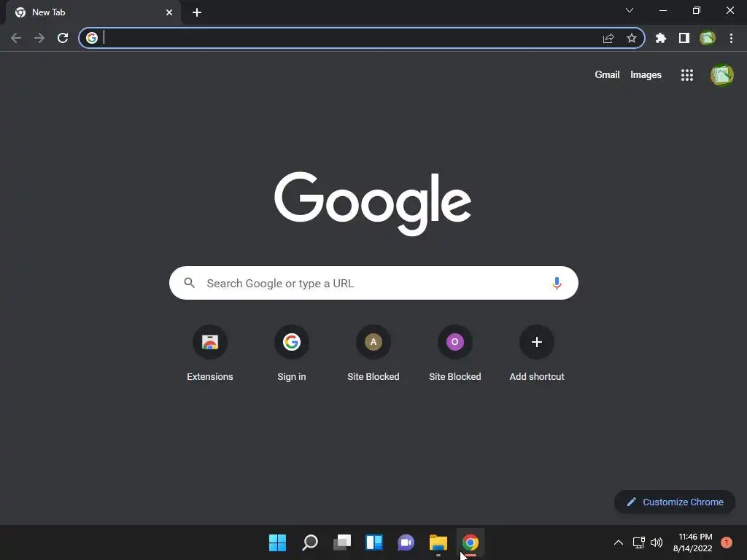The height and width of the screenshot is (560, 747).
Task: Focus the Search Google or type a URL box
Action: pos(374,283)
